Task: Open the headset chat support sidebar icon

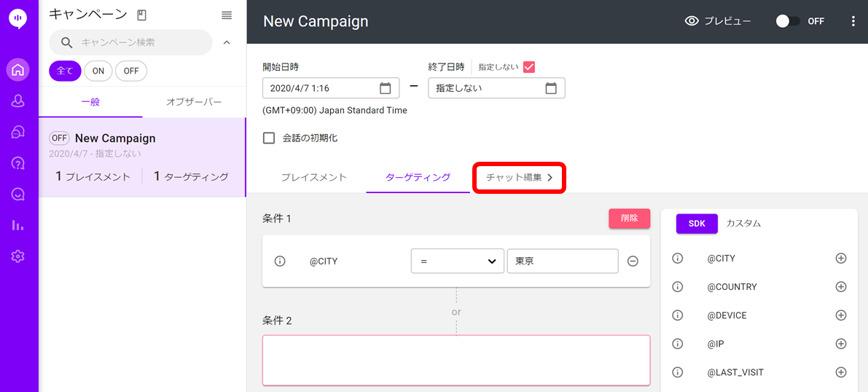Action: [18, 132]
